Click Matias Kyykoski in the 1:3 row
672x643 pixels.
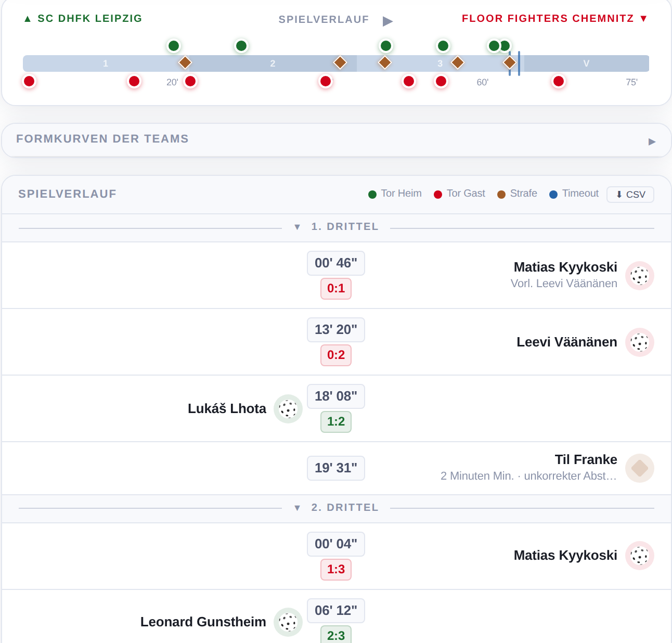pos(565,556)
